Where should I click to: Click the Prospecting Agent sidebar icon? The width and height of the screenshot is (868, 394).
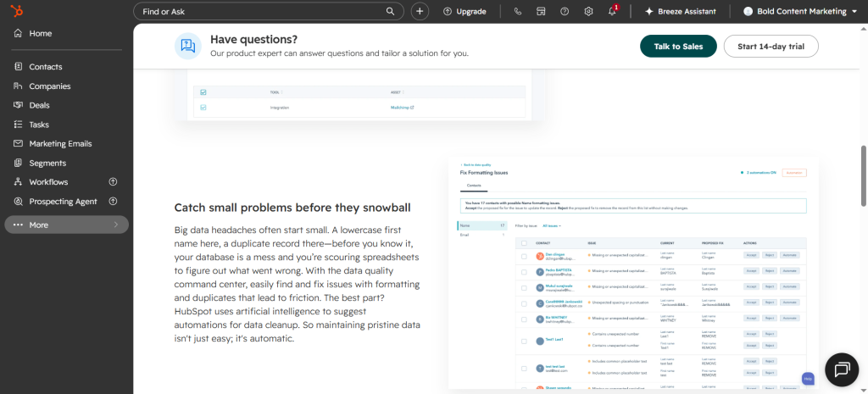pyautogui.click(x=19, y=202)
